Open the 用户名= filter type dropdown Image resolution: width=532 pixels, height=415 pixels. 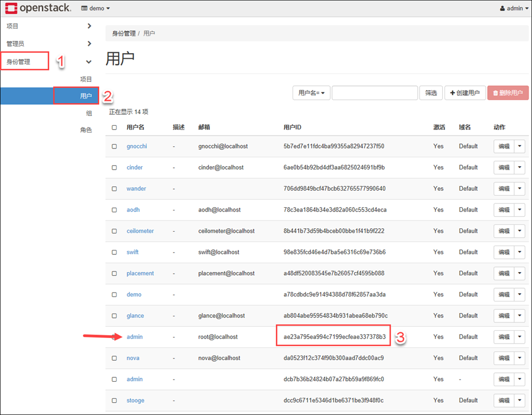pos(311,93)
